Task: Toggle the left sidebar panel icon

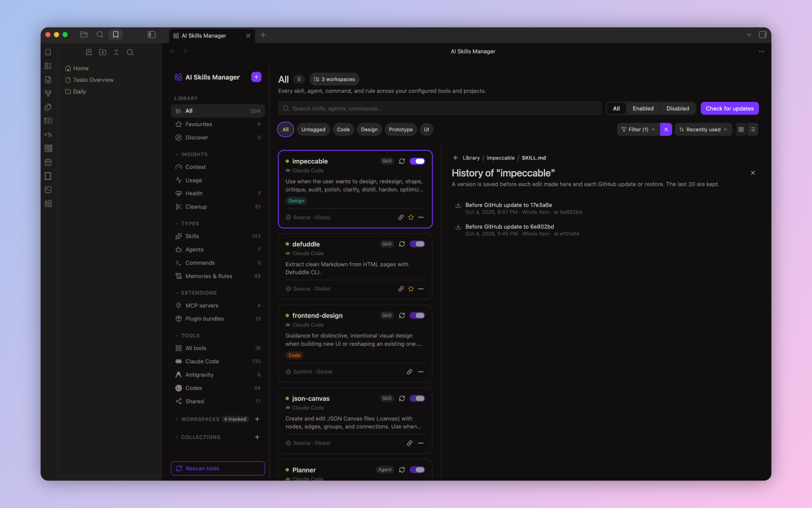Action: [x=151, y=35]
